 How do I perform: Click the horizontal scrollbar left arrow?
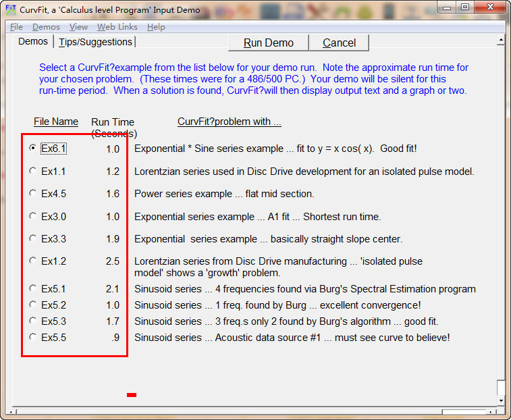(x=11, y=412)
